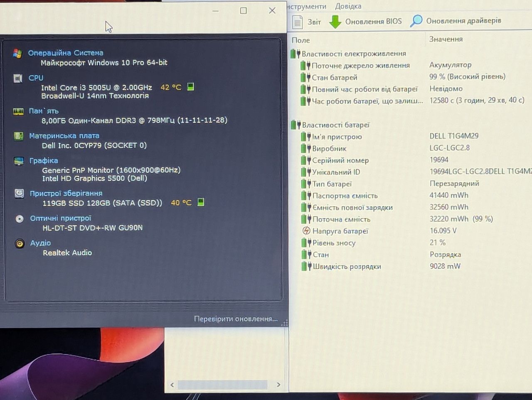Click the Поле column header
The height and width of the screenshot is (400, 532).
click(x=301, y=40)
